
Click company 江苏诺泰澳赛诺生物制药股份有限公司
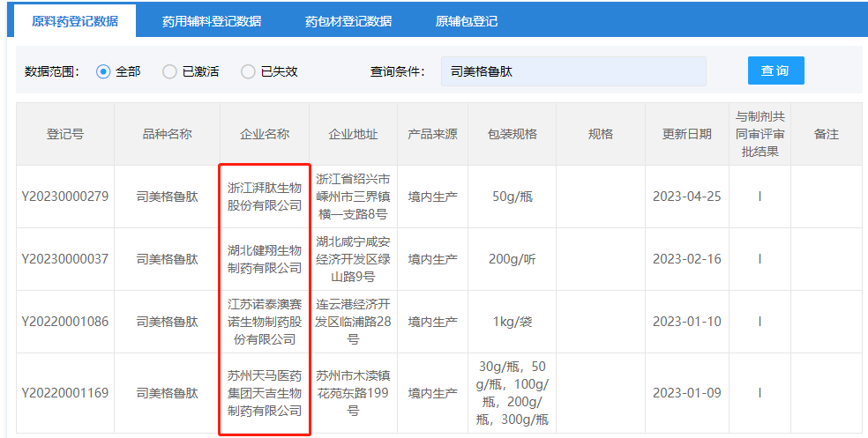tap(265, 322)
